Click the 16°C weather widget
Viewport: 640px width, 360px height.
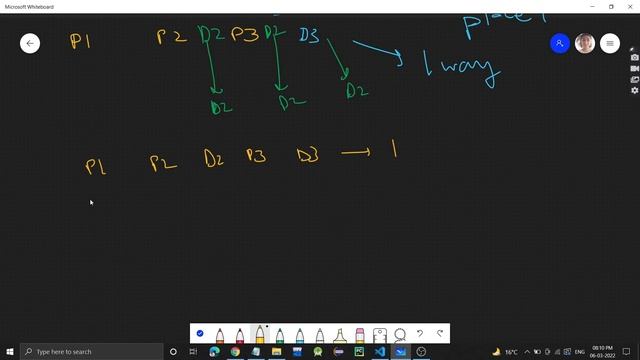click(505, 351)
